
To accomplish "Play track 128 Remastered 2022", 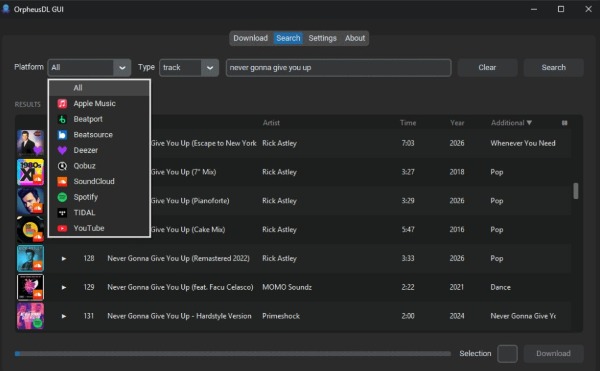I will (x=64, y=259).
